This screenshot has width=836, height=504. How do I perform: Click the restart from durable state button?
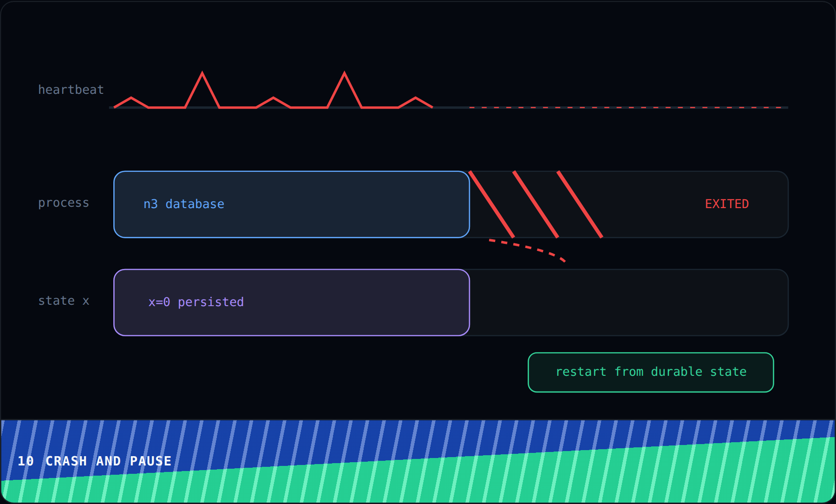(651, 372)
